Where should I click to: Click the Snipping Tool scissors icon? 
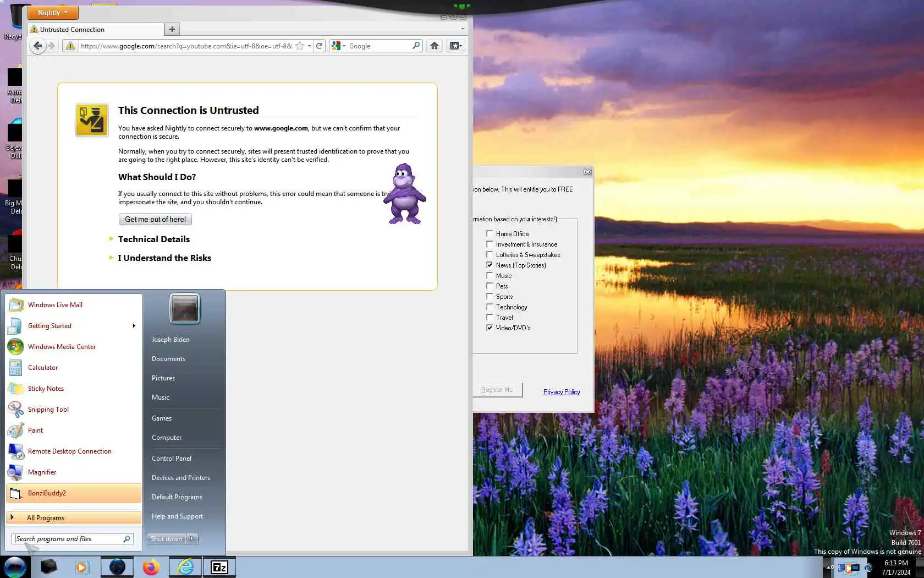click(x=15, y=410)
